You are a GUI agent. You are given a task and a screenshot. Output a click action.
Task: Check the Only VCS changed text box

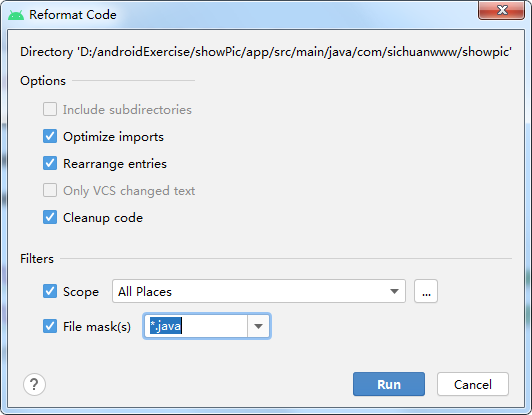tap(50, 190)
